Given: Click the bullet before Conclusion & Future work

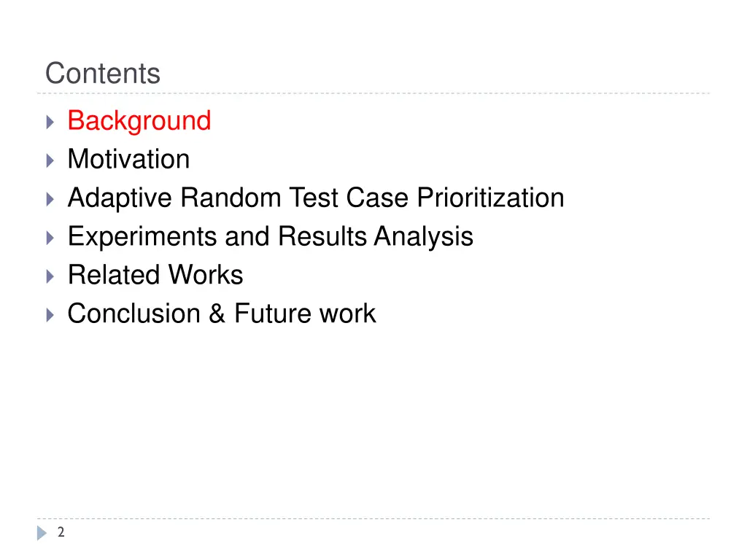Looking at the screenshot, I should 50,315.
